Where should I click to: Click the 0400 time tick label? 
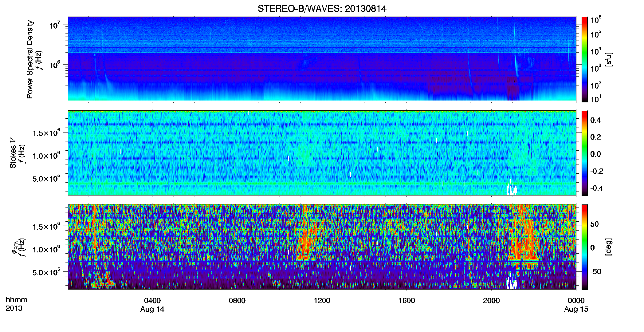tap(152, 300)
